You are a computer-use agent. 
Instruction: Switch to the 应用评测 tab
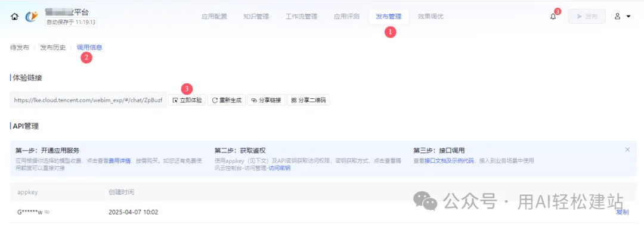point(346,17)
